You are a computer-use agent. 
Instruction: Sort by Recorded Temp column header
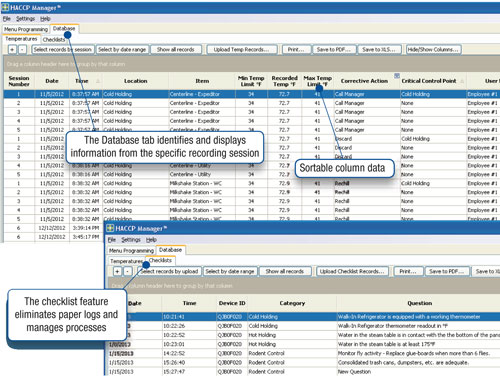pyautogui.click(x=284, y=81)
